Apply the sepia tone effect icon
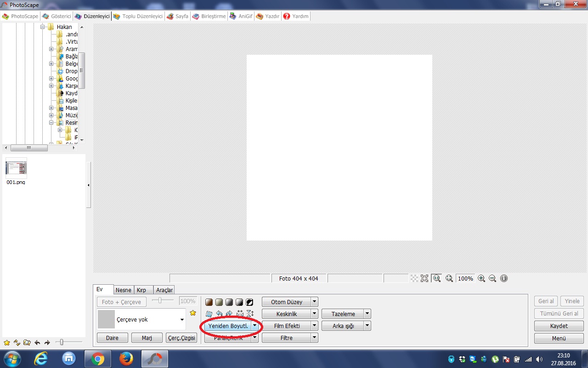 [x=209, y=302]
